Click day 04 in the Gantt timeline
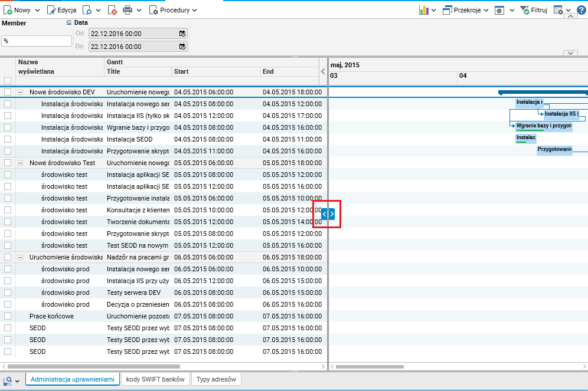 (x=463, y=75)
